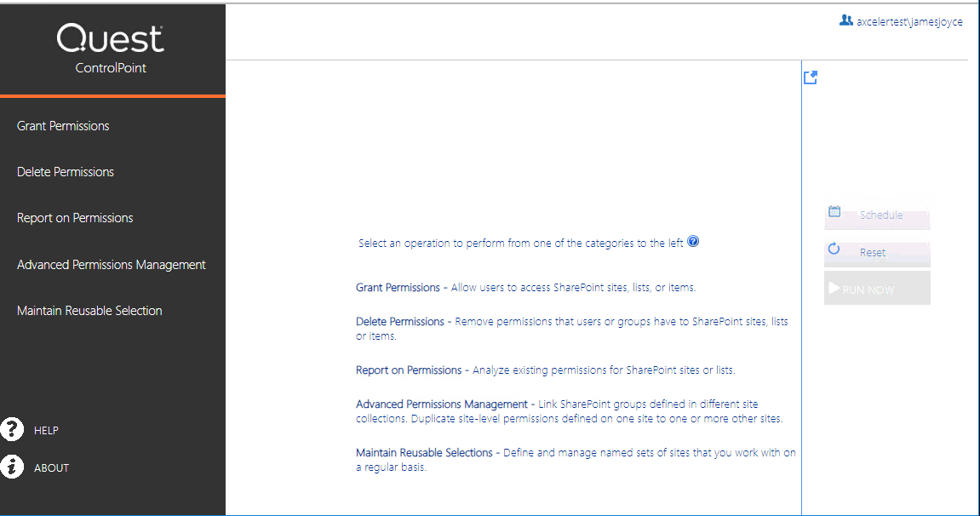Open Help using the question mark icon
980x516 pixels.
12,429
